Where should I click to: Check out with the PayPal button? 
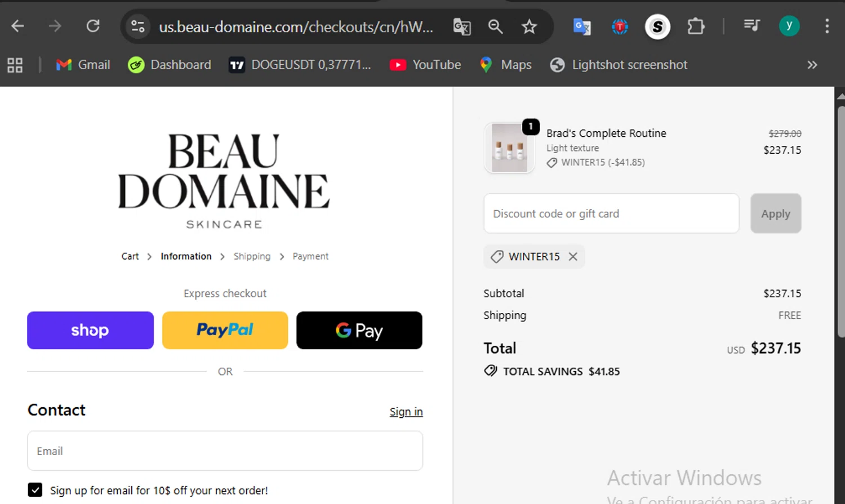[225, 330]
